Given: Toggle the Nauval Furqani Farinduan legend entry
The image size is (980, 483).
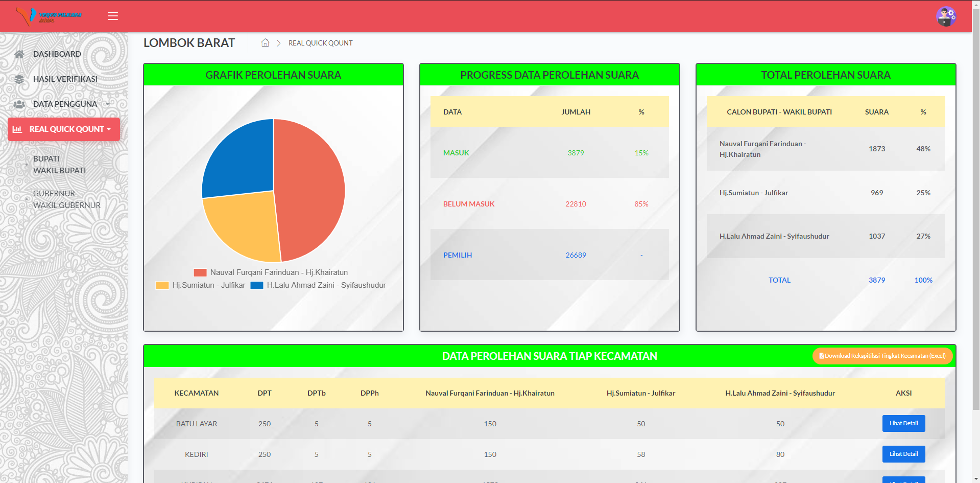Looking at the screenshot, I should tap(271, 272).
